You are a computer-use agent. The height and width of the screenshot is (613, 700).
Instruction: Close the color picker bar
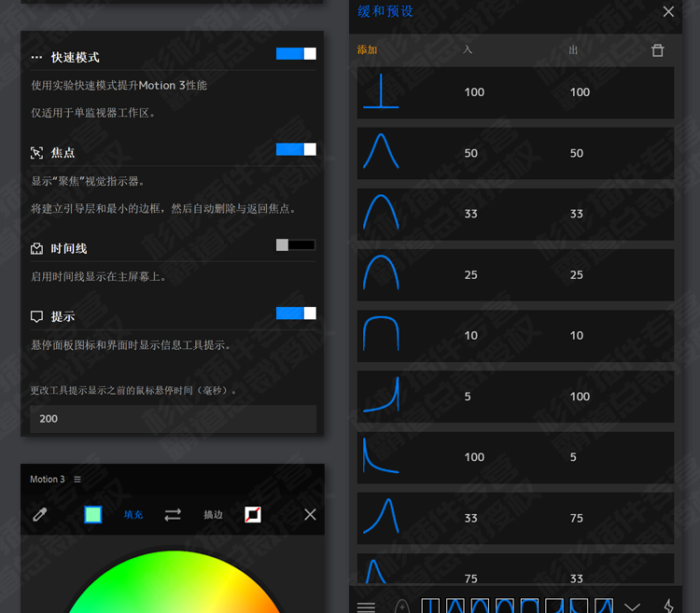coord(310,515)
